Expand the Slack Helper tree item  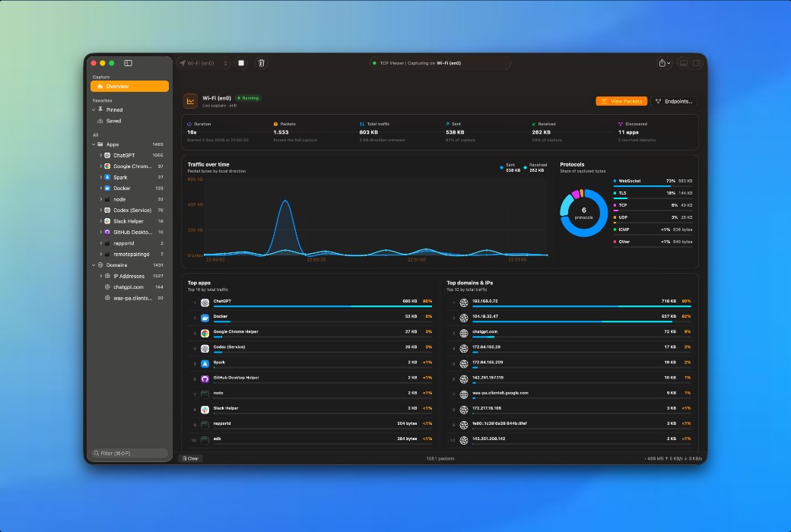click(101, 221)
